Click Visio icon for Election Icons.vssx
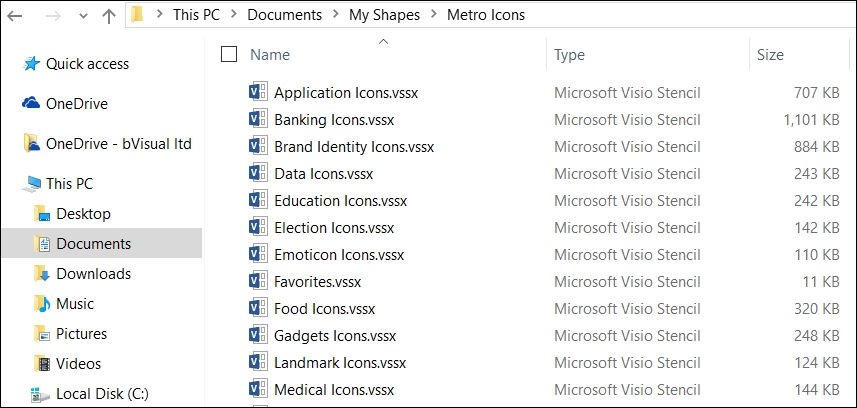The height and width of the screenshot is (408, 857). 257,228
